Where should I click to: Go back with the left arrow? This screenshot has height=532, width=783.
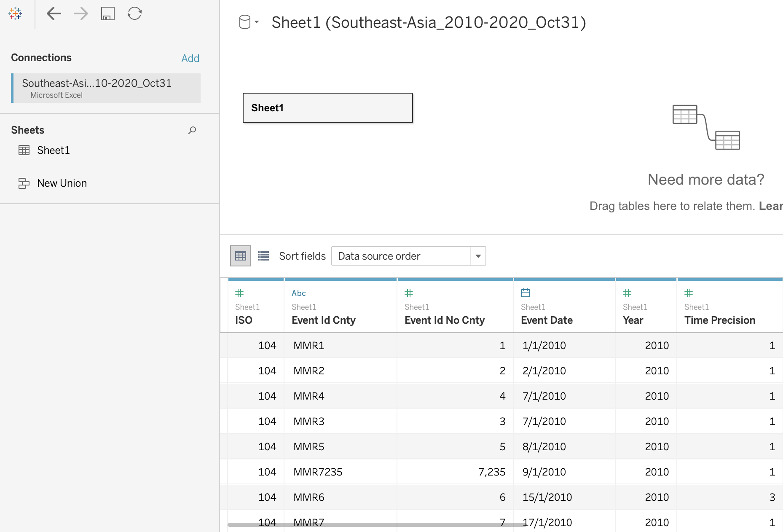coord(54,13)
